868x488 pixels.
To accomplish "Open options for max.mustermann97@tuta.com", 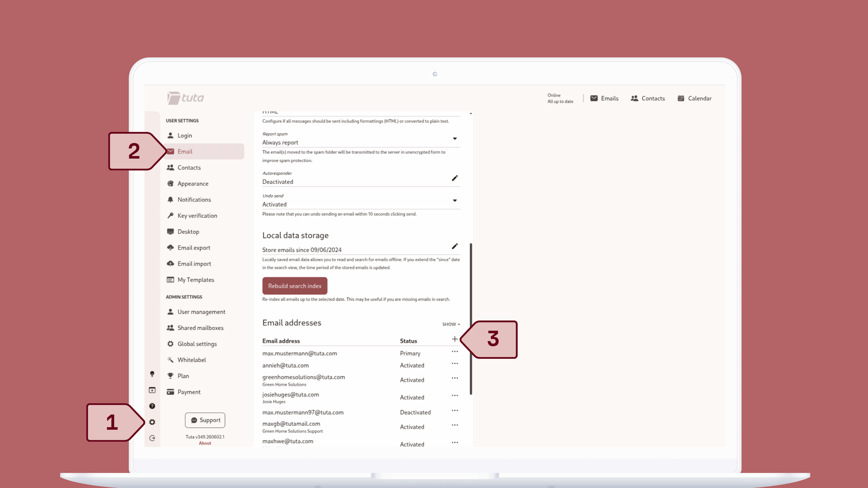I will (455, 410).
